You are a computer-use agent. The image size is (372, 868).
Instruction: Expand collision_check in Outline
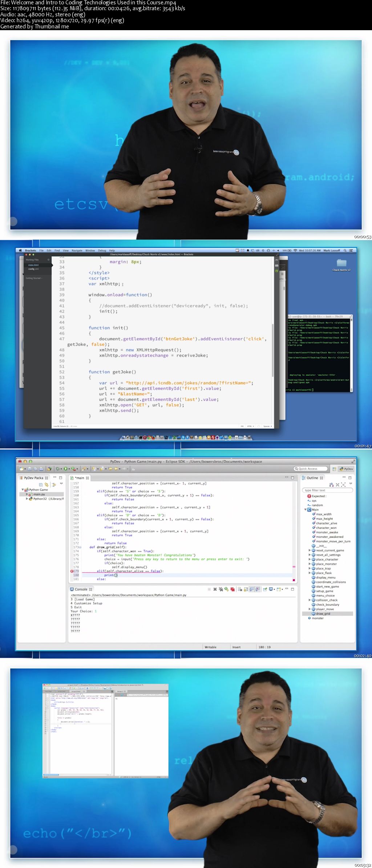[x=310, y=600]
